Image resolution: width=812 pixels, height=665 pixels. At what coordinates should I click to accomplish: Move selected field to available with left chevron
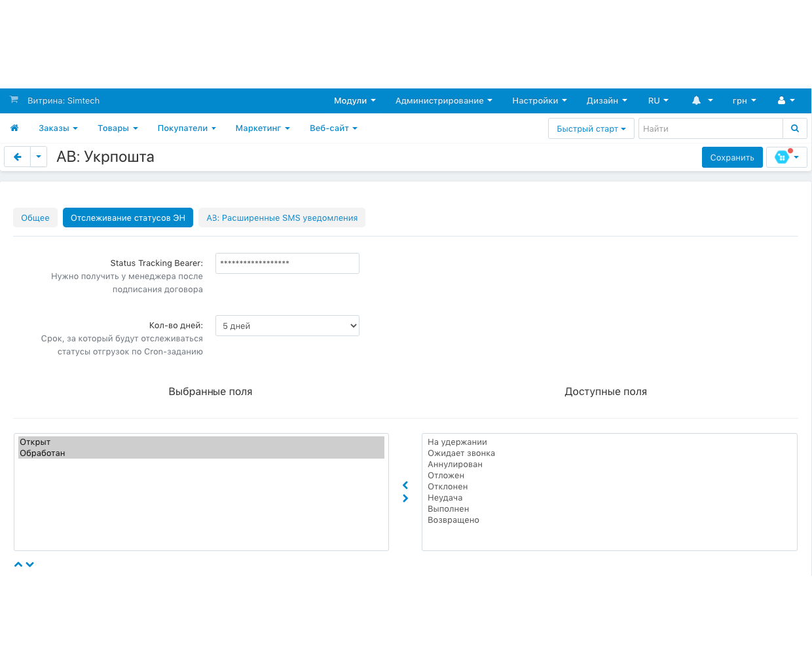coord(405,485)
